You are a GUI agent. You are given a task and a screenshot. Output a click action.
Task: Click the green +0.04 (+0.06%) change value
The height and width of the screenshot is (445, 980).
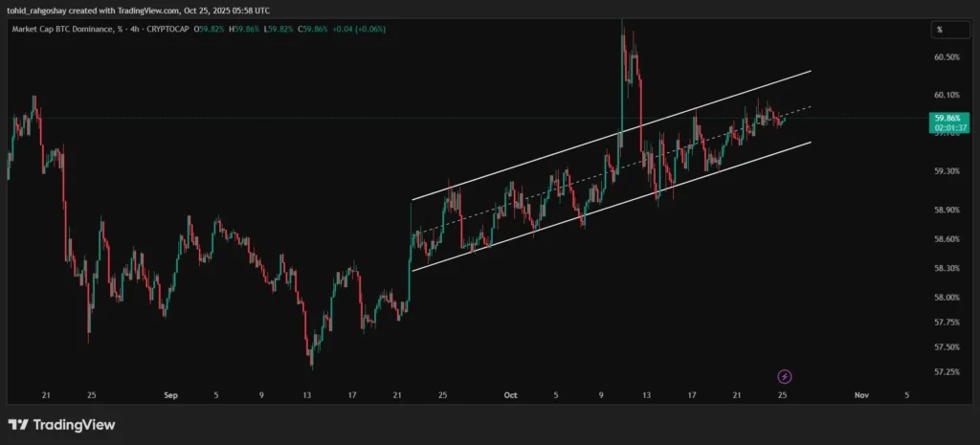pos(355,30)
